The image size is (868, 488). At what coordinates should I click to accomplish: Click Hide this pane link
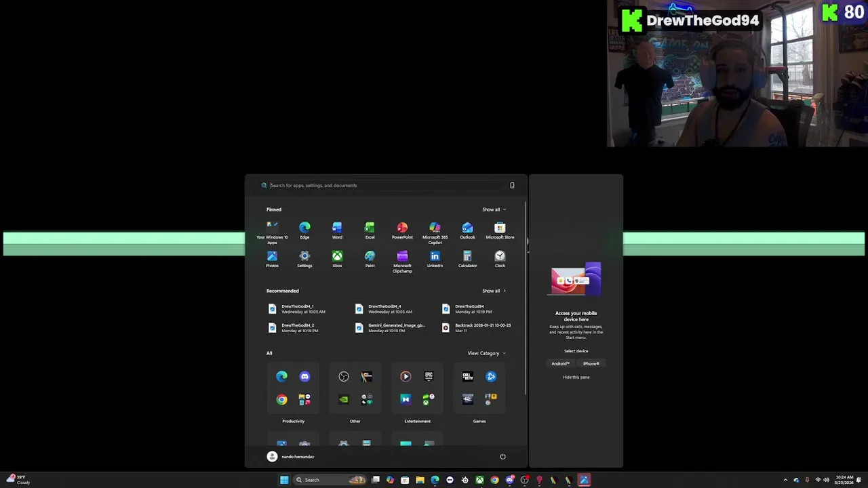point(576,378)
